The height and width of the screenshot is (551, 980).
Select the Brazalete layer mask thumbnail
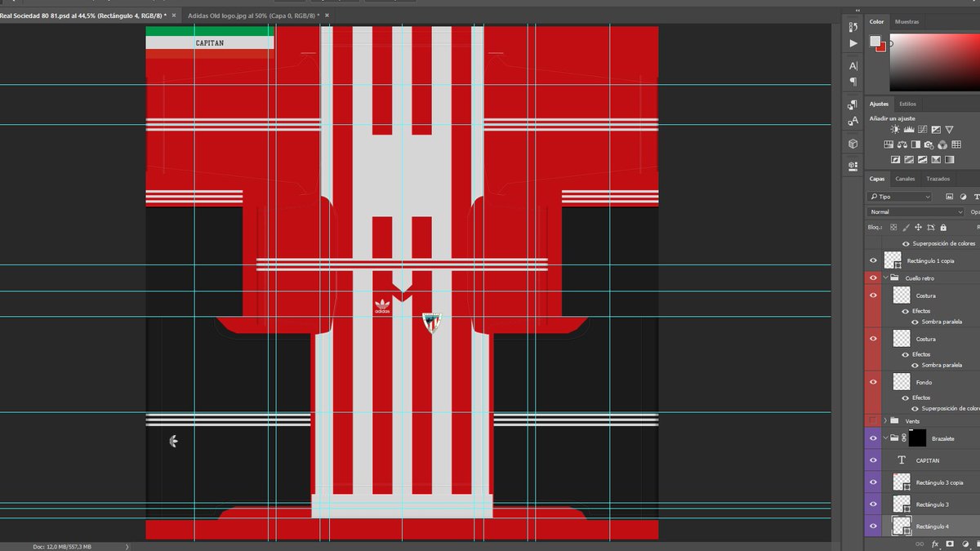coord(917,438)
